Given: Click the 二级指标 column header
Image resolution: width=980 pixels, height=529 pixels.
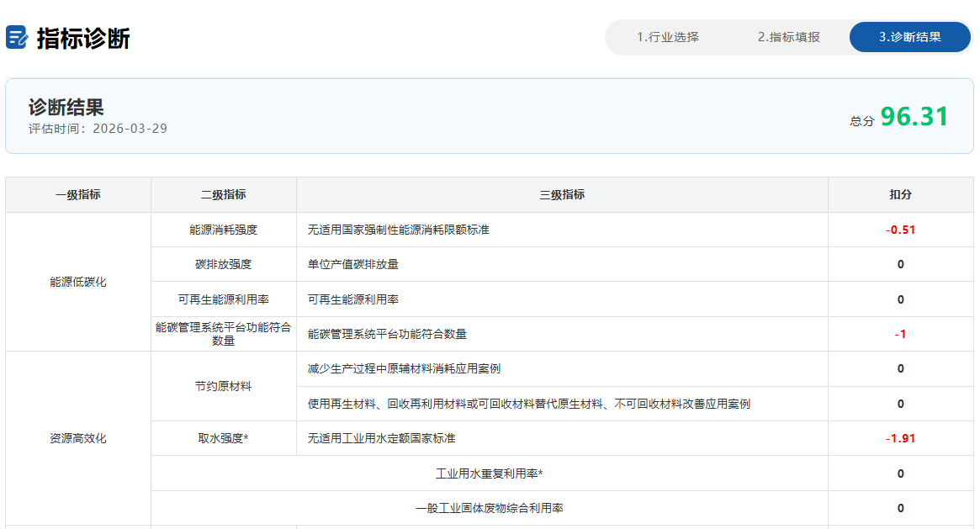Looking at the screenshot, I should tap(223, 194).
